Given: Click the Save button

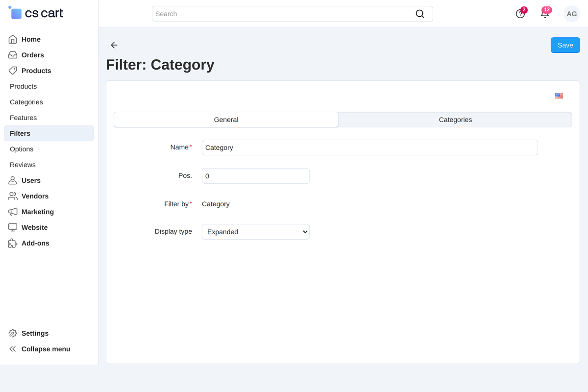Looking at the screenshot, I should tap(565, 45).
